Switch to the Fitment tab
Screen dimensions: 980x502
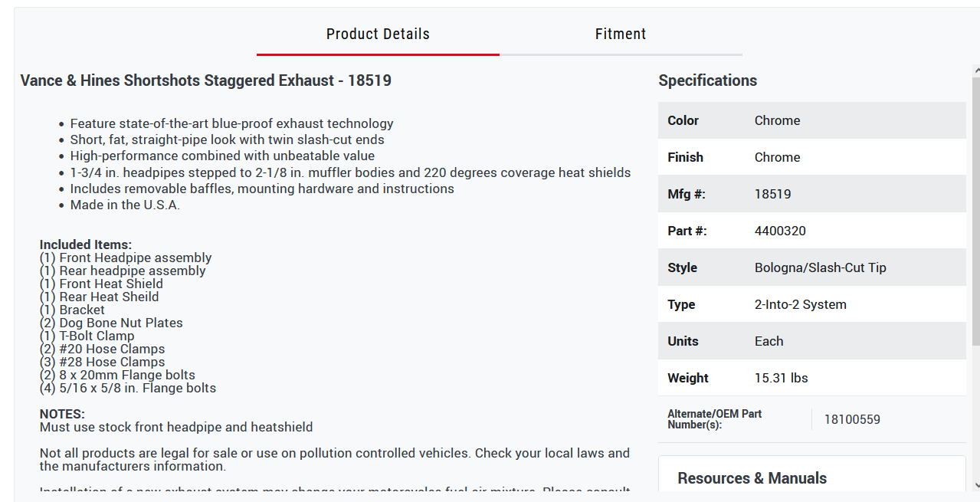[x=621, y=34]
